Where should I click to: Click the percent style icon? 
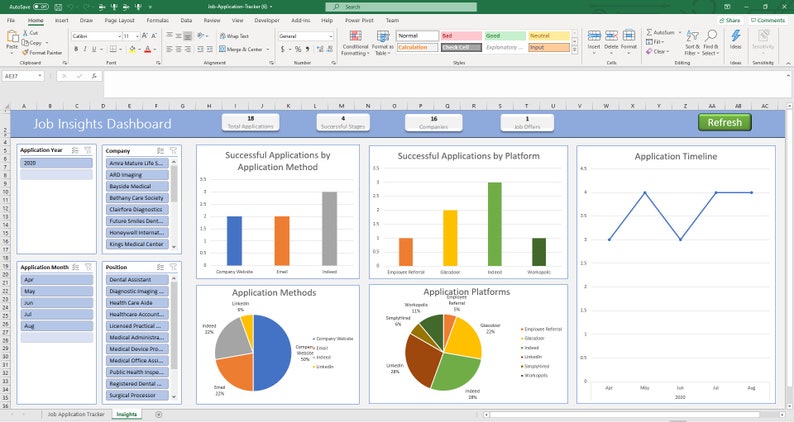coord(298,49)
